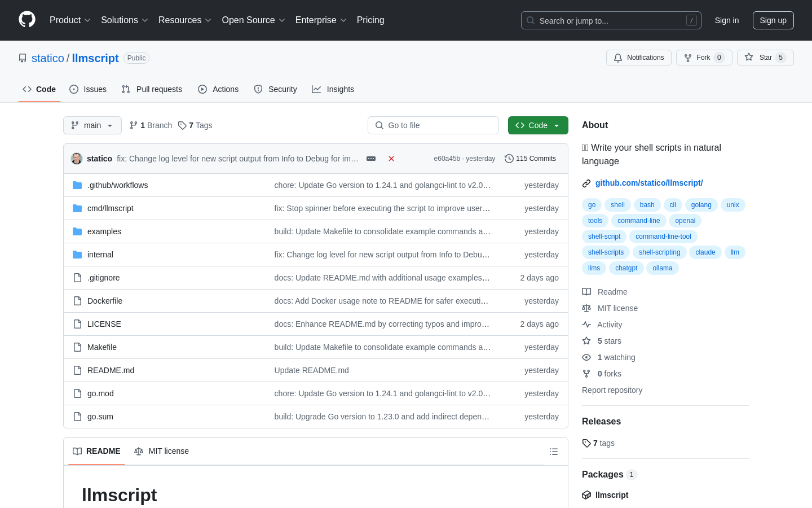Click the Sign up button
The height and width of the screenshot is (508, 812).
click(773, 20)
